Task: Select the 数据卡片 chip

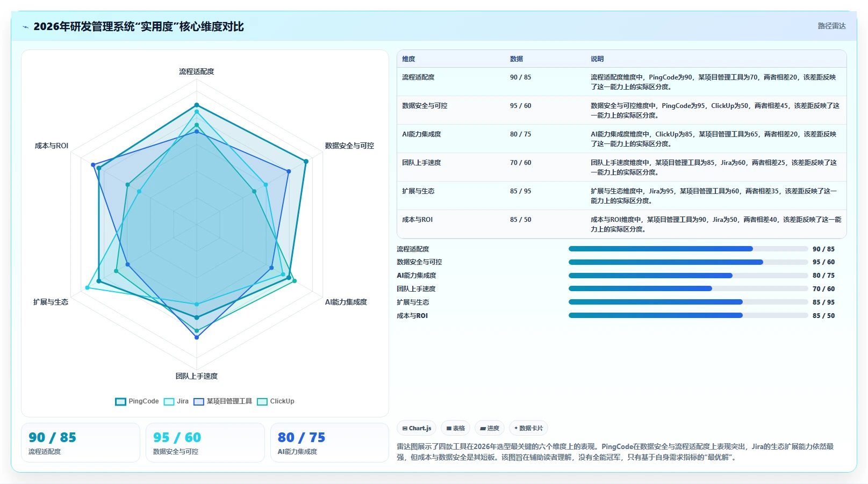Action: [528, 428]
